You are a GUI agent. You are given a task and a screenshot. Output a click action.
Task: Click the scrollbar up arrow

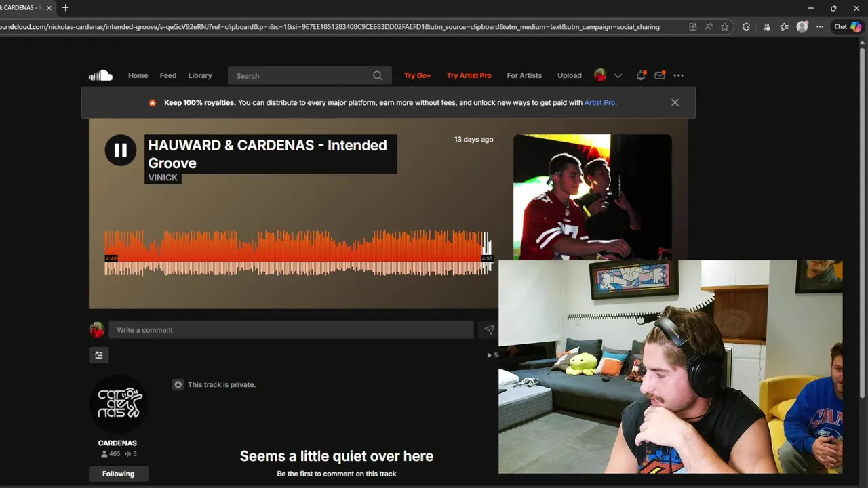(x=863, y=42)
